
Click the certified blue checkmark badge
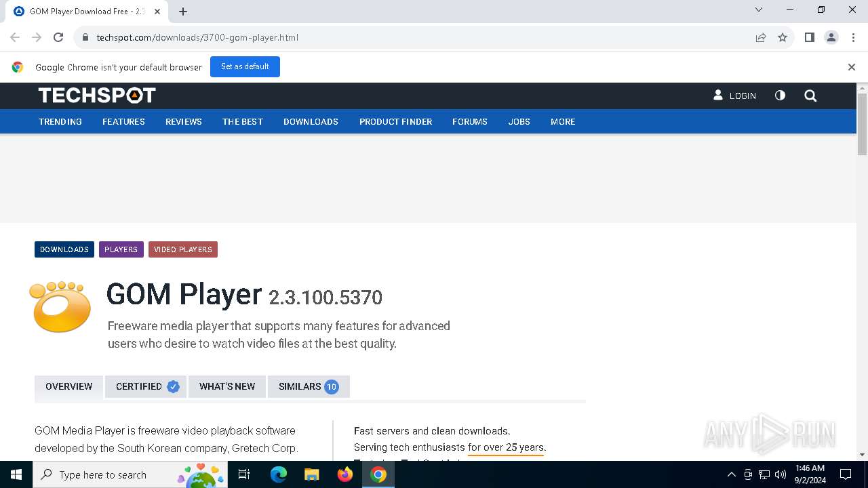(173, 386)
